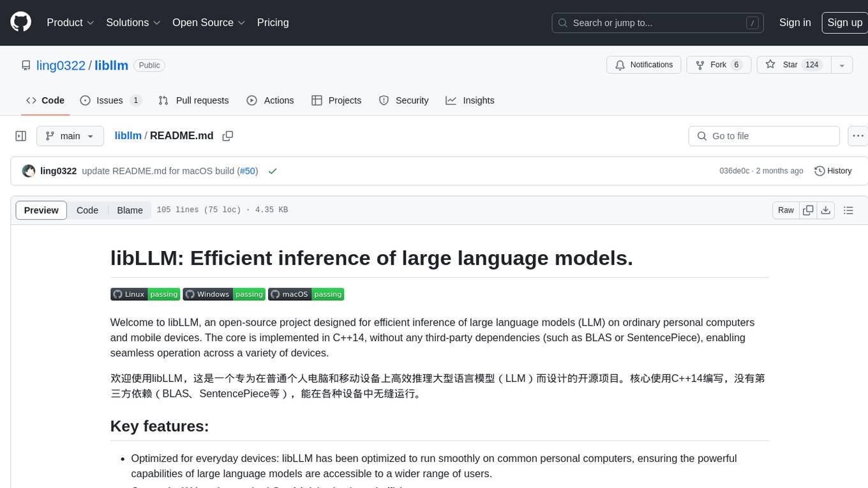This screenshot has width=868, height=488.
Task: Click the Key features heading
Action: pos(160,426)
